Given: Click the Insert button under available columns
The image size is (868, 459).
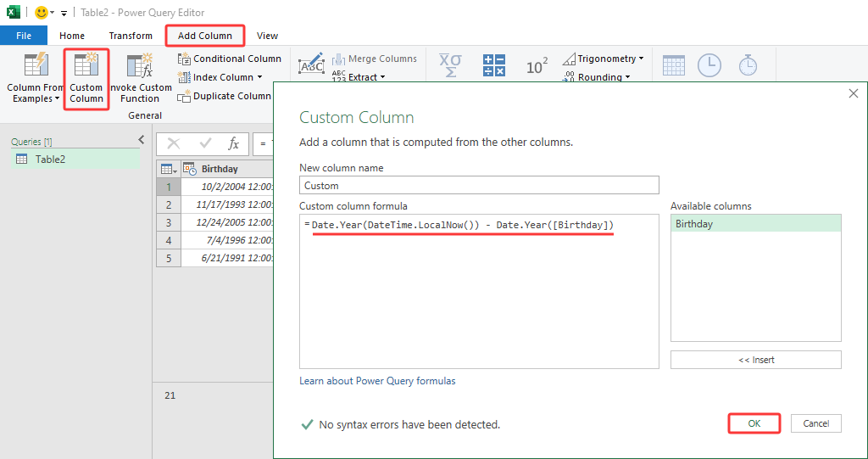Looking at the screenshot, I should click(x=755, y=360).
